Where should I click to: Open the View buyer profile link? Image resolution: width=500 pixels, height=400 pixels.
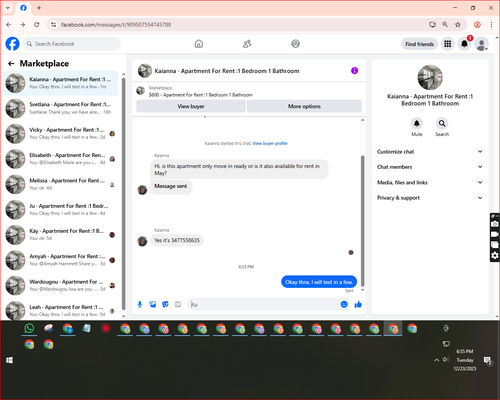[x=270, y=143]
